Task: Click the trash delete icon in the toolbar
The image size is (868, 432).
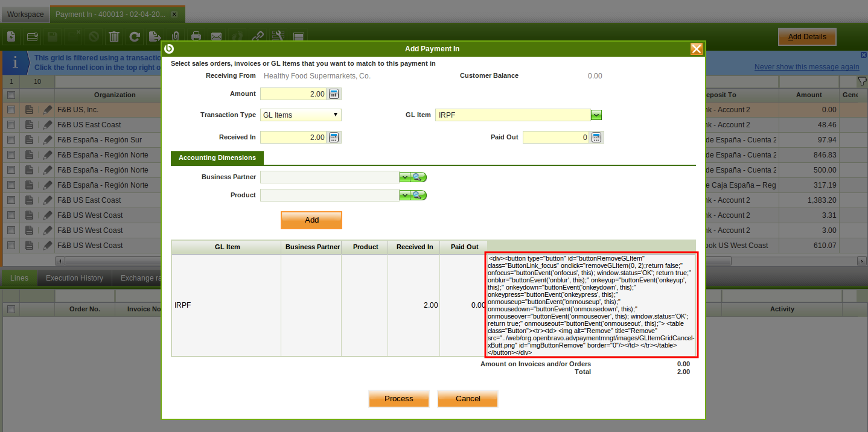Action: coord(113,37)
